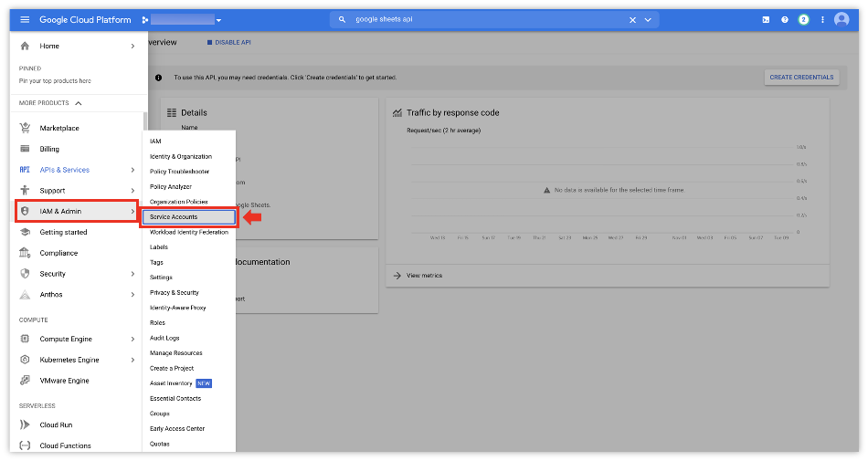Open Policy Analyzer from submenu

(171, 187)
